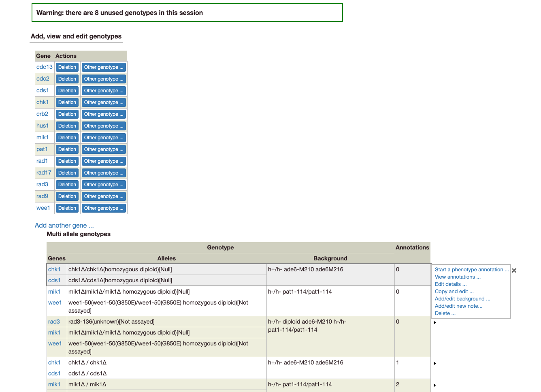Select 'Delete ...' from the genotype menu

point(445,313)
